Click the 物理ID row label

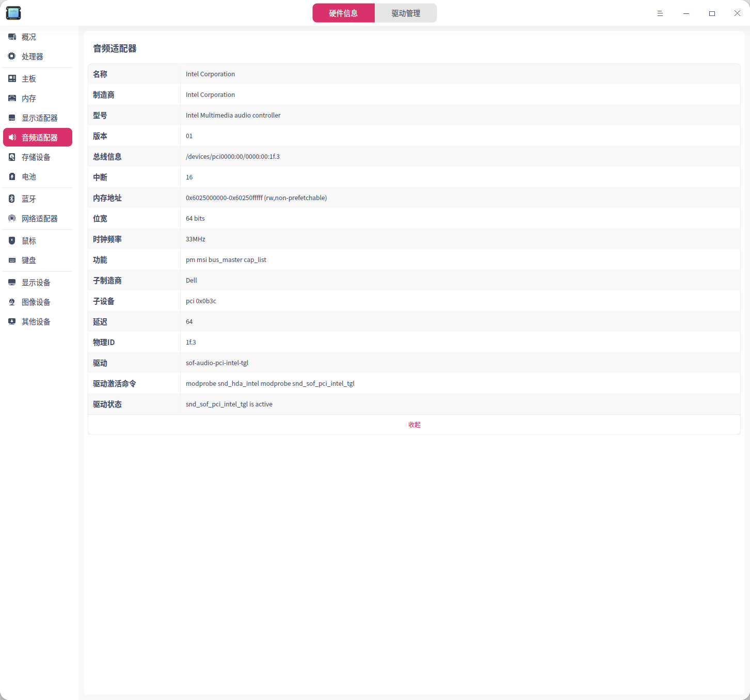tap(104, 342)
